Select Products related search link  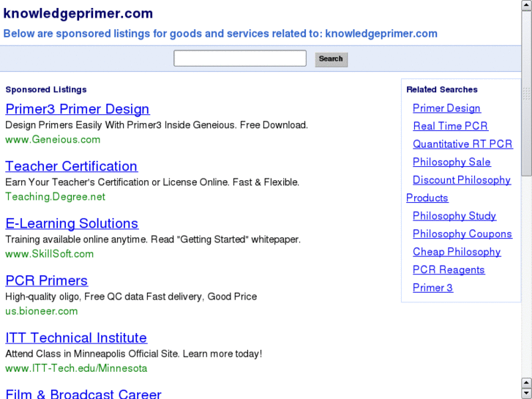(x=427, y=198)
